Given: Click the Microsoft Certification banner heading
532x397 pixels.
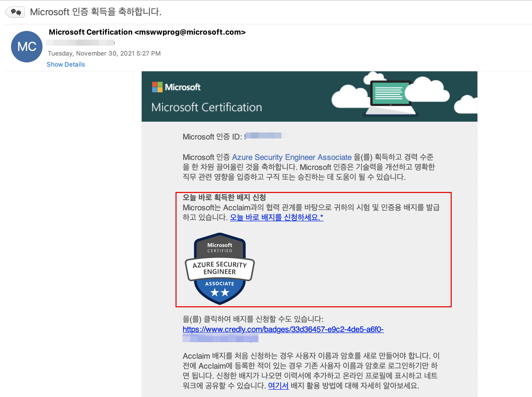Looking at the screenshot, I should [x=207, y=107].
